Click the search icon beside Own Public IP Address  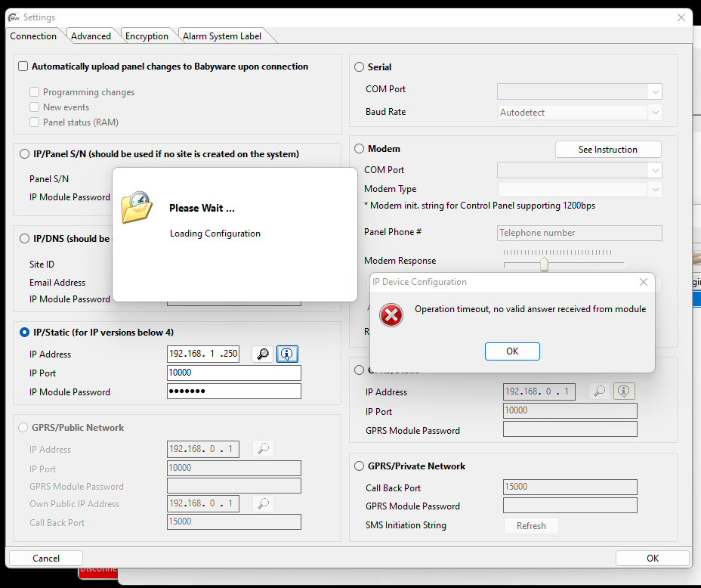coord(262,503)
